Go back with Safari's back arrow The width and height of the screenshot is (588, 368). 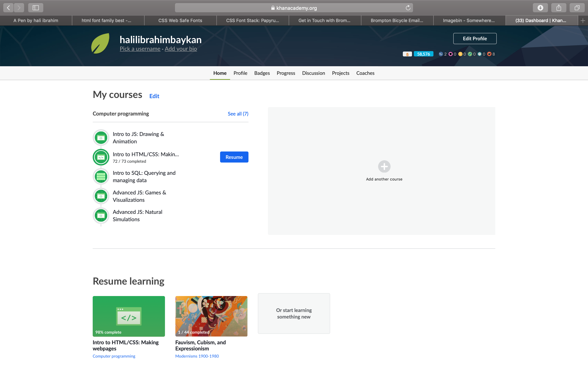[8, 8]
